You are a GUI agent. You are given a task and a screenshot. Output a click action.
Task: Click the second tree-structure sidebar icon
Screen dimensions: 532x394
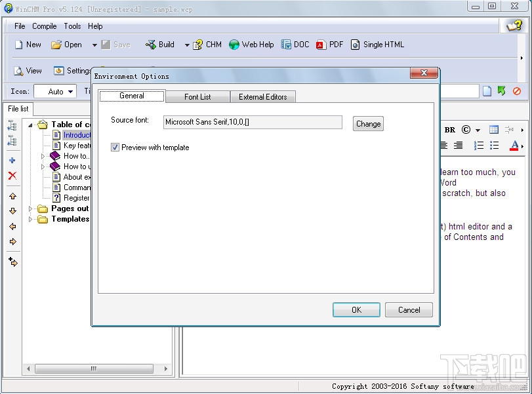pos(12,140)
